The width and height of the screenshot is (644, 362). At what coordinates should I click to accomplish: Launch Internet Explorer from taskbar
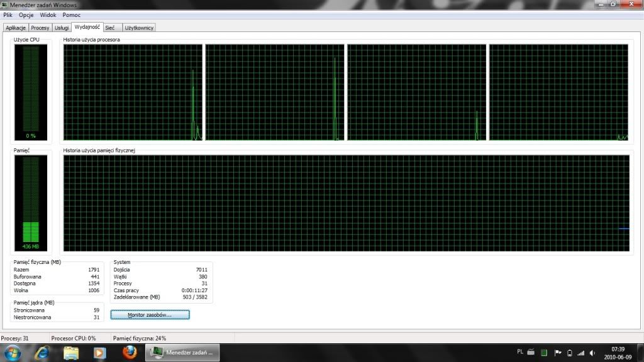[42, 353]
